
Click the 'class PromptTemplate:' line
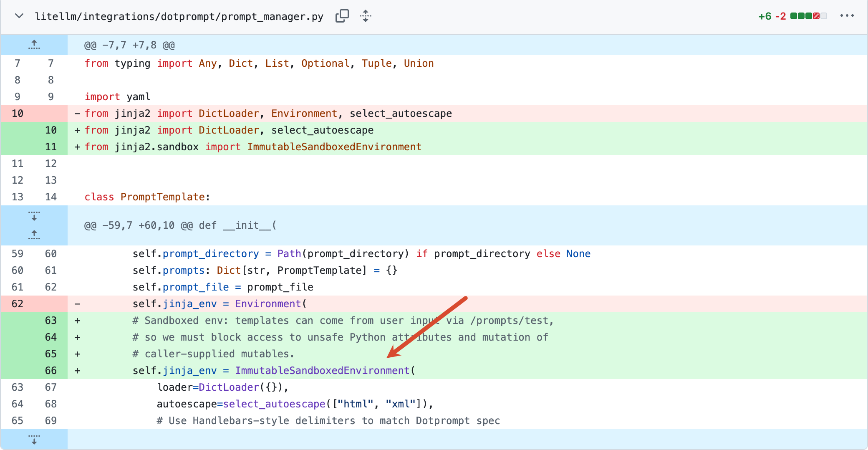147,197
